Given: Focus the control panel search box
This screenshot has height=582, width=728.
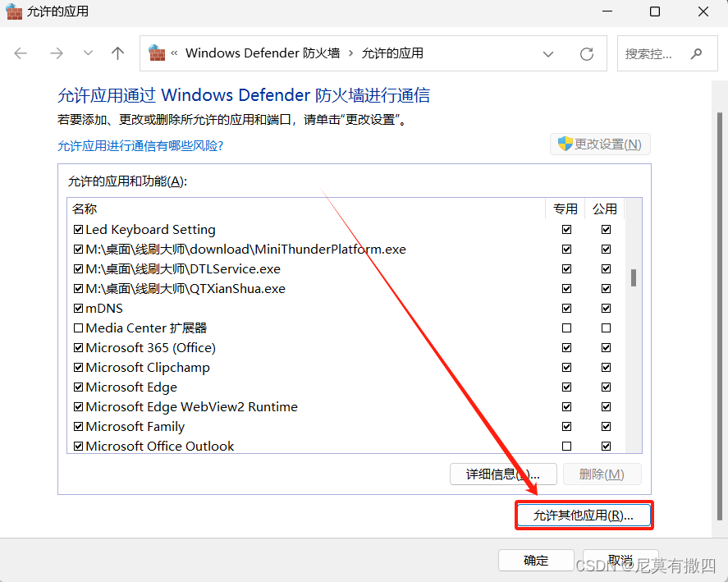Looking at the screenshot, I should (667, 53).
